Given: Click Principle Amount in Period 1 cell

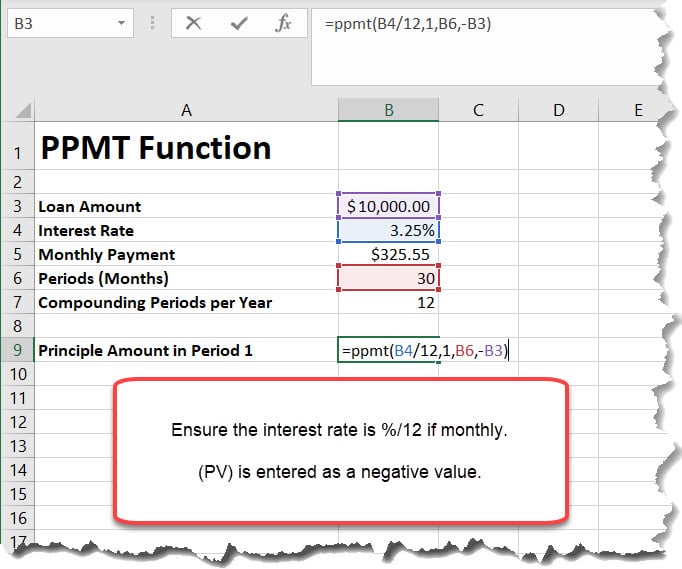Looking at the screenshot, I should pyautogui.click(x=186, y=350).
